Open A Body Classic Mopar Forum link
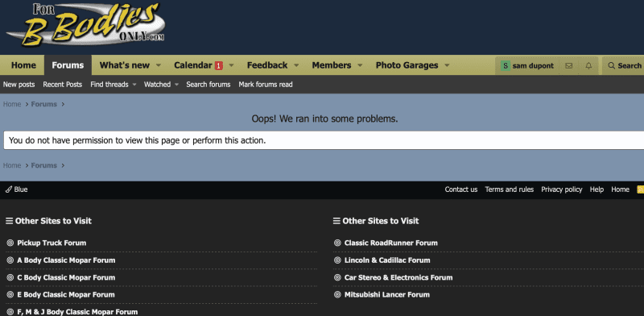The height and width of the screenshot is (316, 644). tap(66, 260)
